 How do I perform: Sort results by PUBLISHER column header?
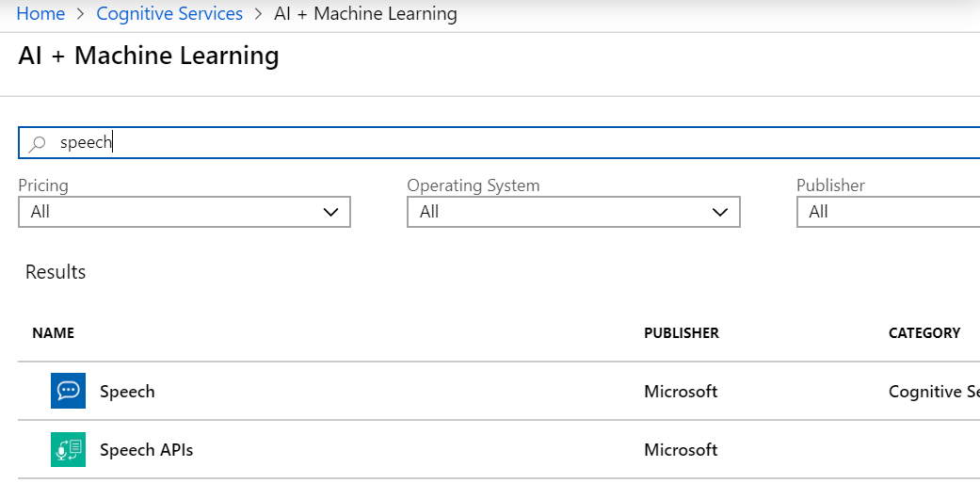pos(681,332)
